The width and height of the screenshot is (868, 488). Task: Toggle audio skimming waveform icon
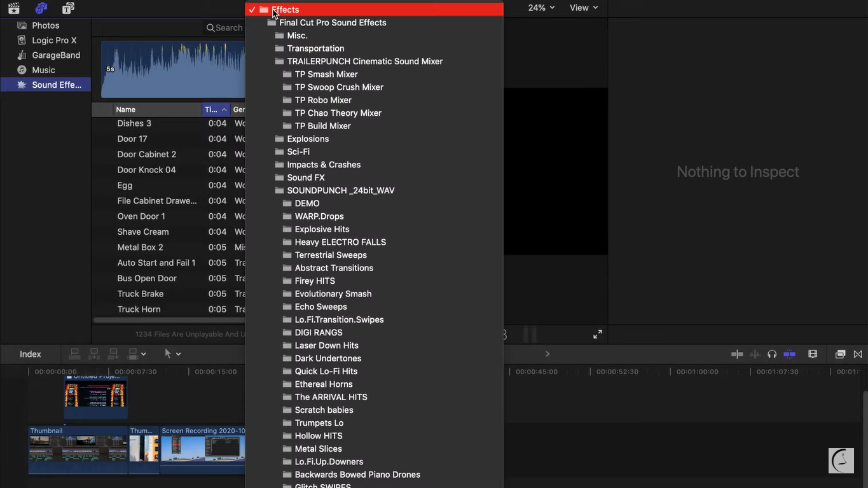coord(755,353)
